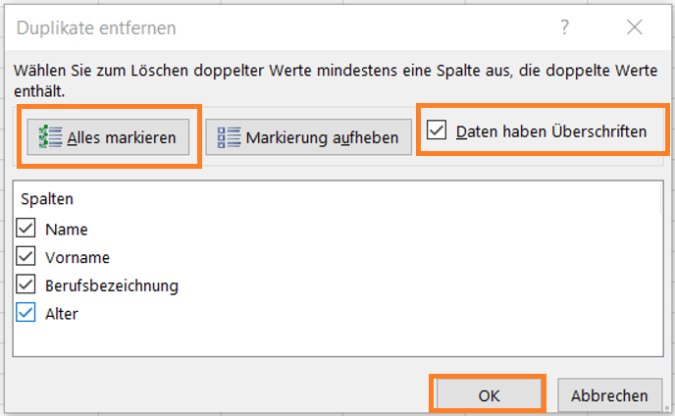The image size is (675, 416).
Task: Click the Spalten list header
Action: (x=47, y=199)
